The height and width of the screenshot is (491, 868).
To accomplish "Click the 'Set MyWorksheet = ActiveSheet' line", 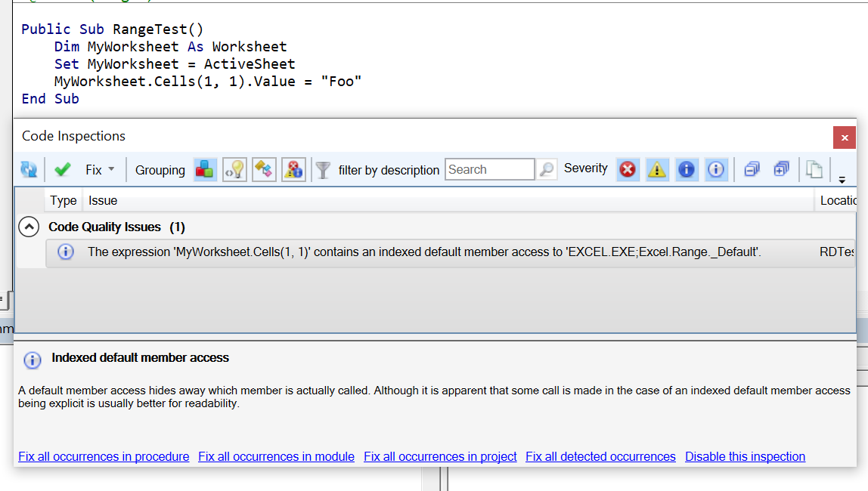I will (175, 64).
